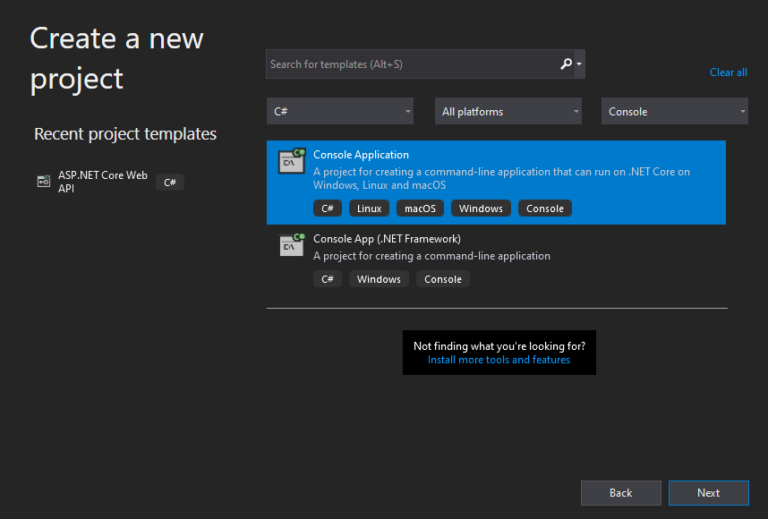The image size is (768, 519).
Task: Click the Console App (.NET Framework) icon
Action: 291,244
